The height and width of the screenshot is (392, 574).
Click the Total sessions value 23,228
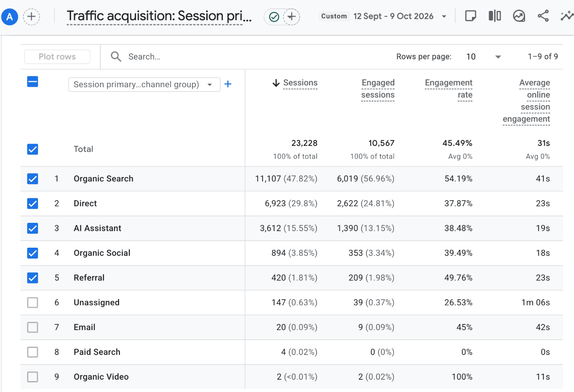(x=304, y=143)
